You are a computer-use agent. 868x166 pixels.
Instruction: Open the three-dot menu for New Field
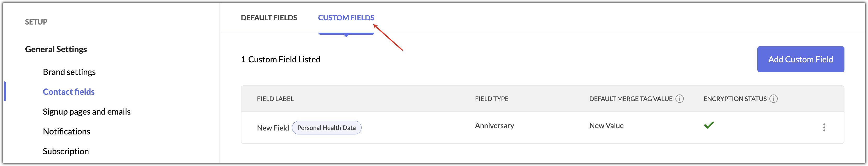(824, 128)
